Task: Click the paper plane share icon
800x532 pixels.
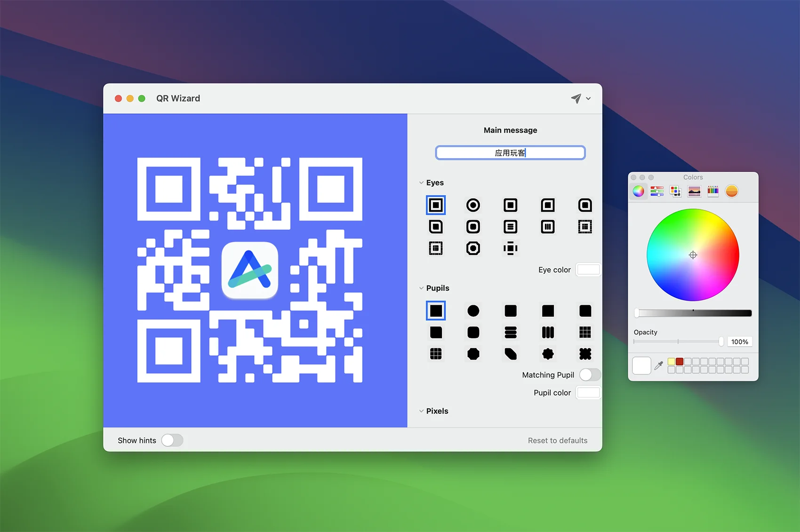Action: 576,98
